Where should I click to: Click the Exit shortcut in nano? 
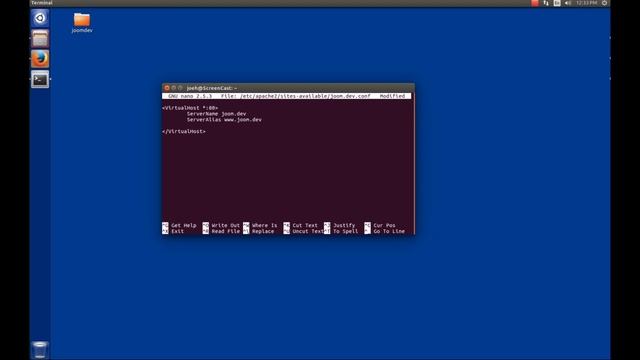173,231
